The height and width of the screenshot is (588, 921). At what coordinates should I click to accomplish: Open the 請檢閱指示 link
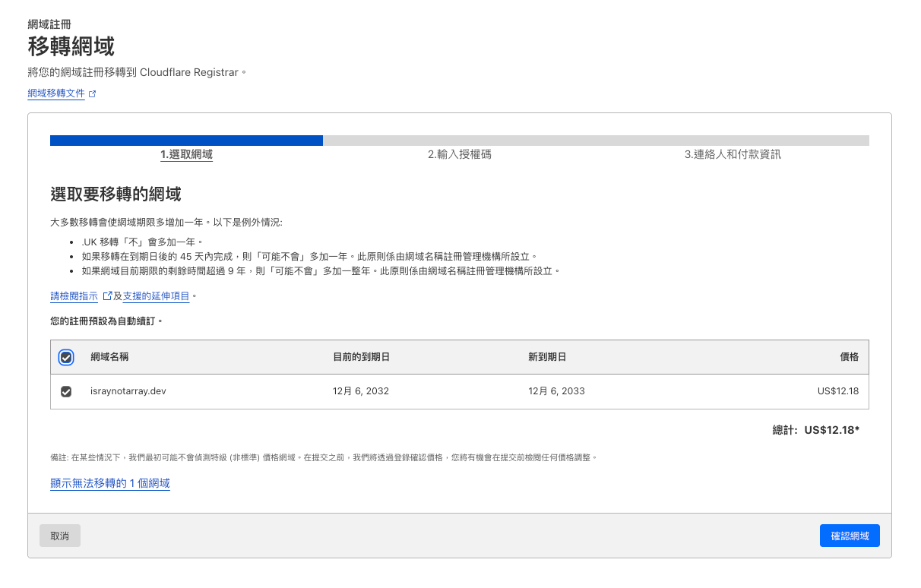(x=74, y=296)
